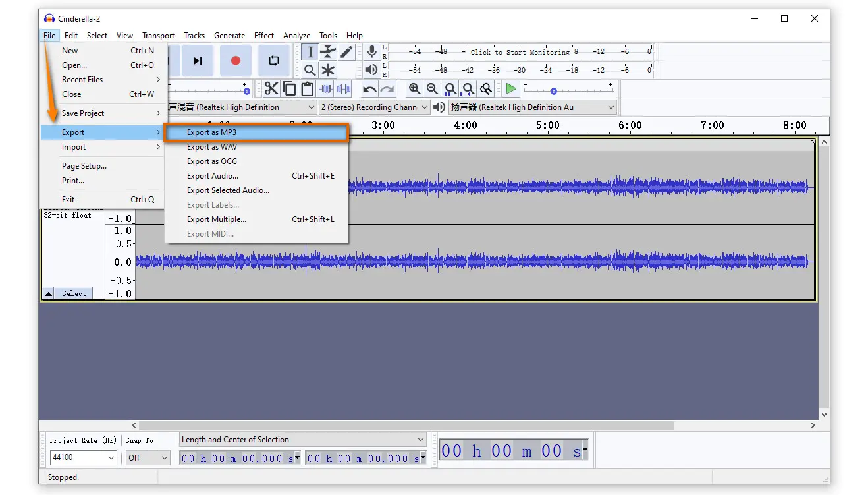
Task: Choose Export as MP3
Action: 256,132
